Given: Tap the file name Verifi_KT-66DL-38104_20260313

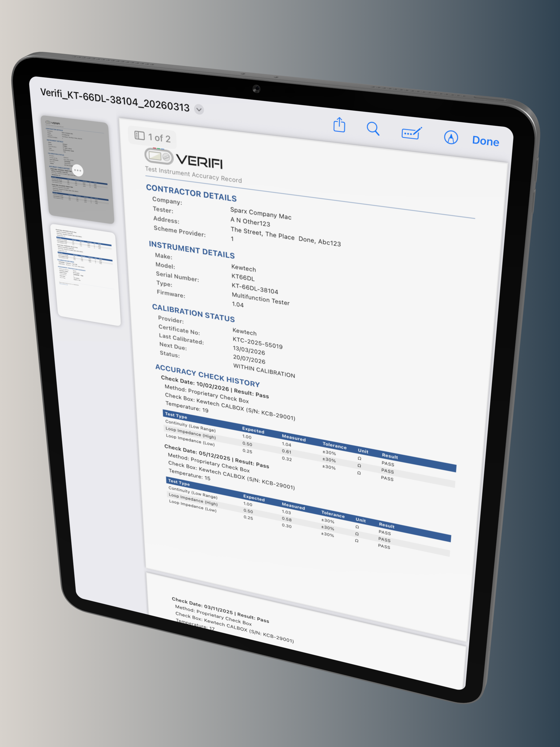Looking at the screenshot, I should (115, 100).
